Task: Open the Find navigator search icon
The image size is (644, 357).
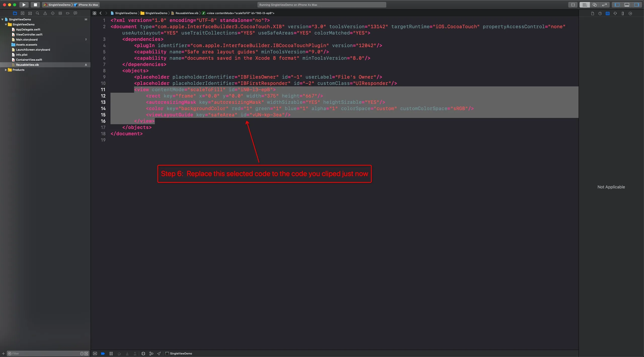Action: click(37, 13)
